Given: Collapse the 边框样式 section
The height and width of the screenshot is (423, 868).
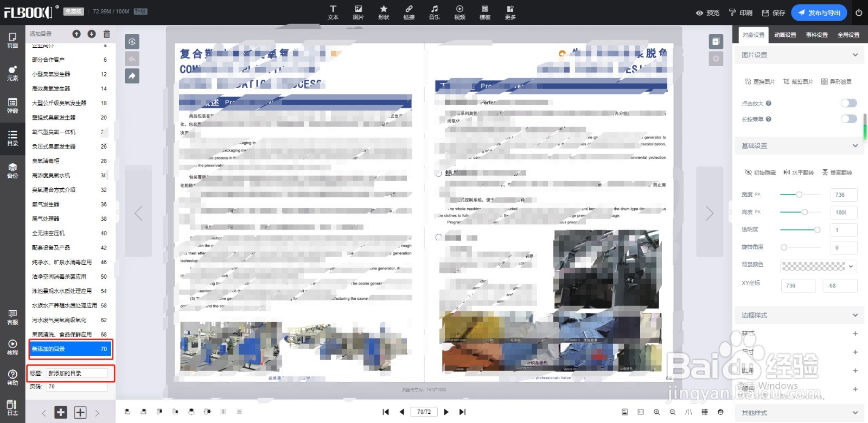Looking at the screenshot, I should tap(855, 315).
